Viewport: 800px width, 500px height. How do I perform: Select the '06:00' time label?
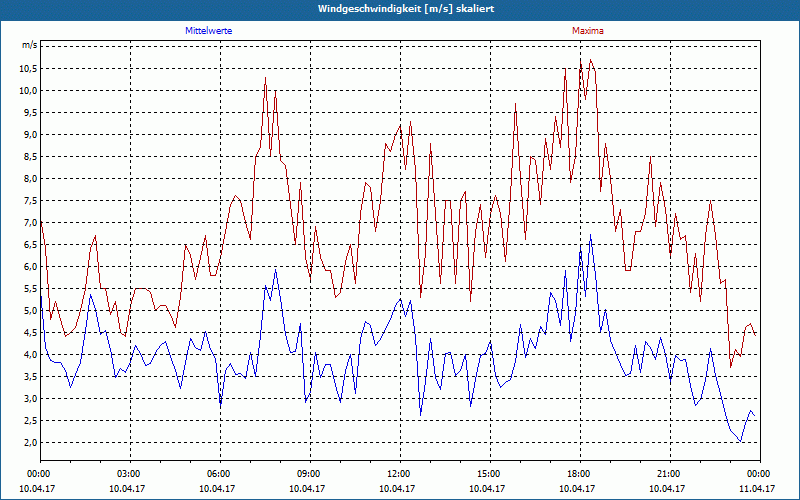(220, 474)
